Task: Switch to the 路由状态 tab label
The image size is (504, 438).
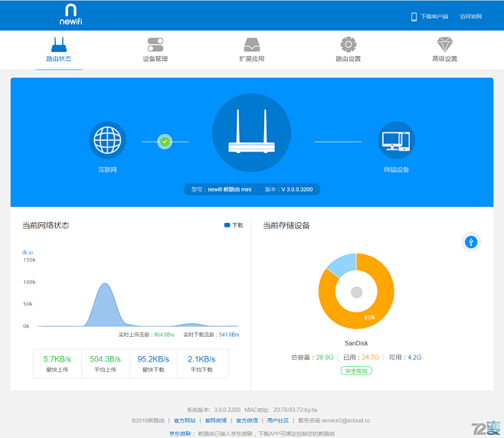Action: point(59,59)
